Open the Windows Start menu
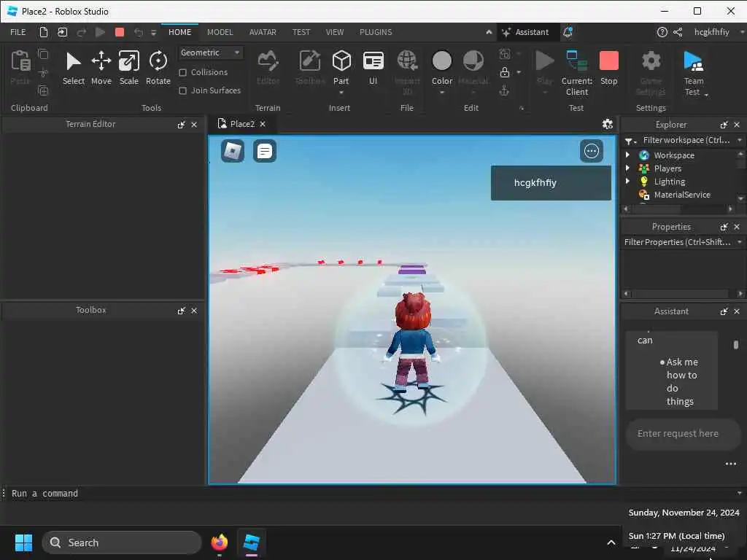747x560 pixels. [x=23, y=542]
